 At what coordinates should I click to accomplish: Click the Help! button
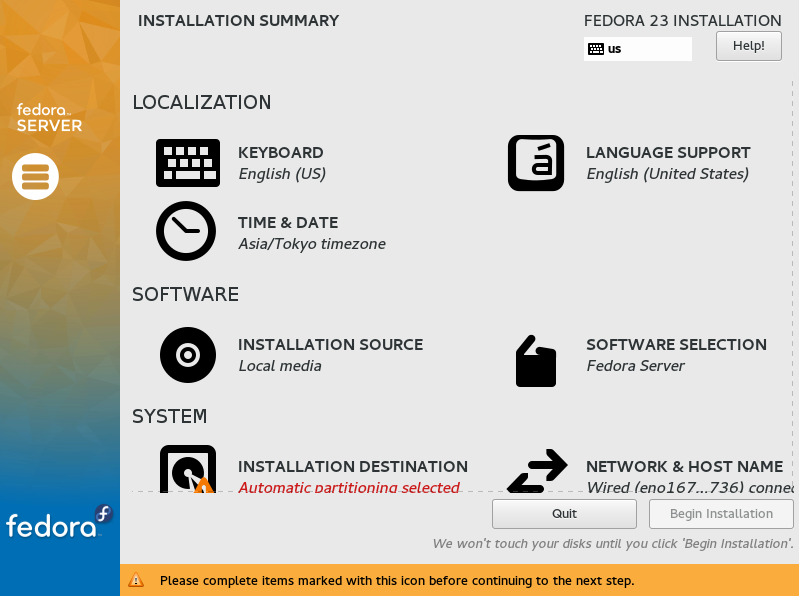[749, 46]
